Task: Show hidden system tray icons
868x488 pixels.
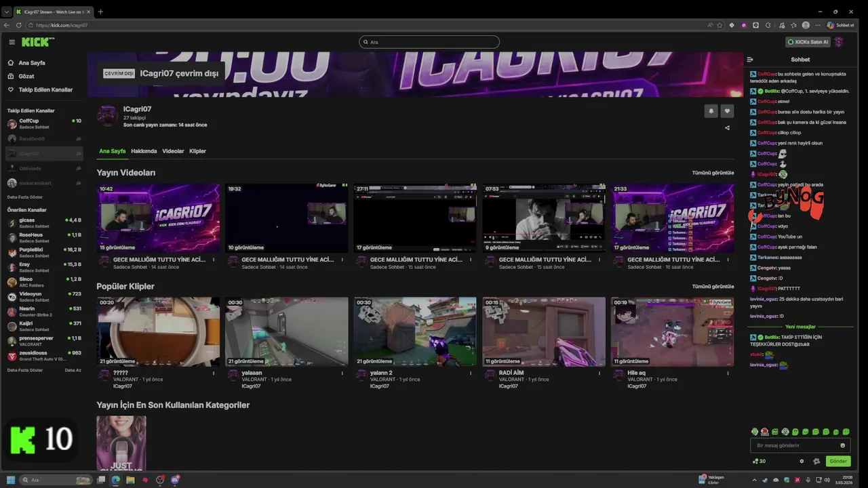Action: [x=755, y=480]
